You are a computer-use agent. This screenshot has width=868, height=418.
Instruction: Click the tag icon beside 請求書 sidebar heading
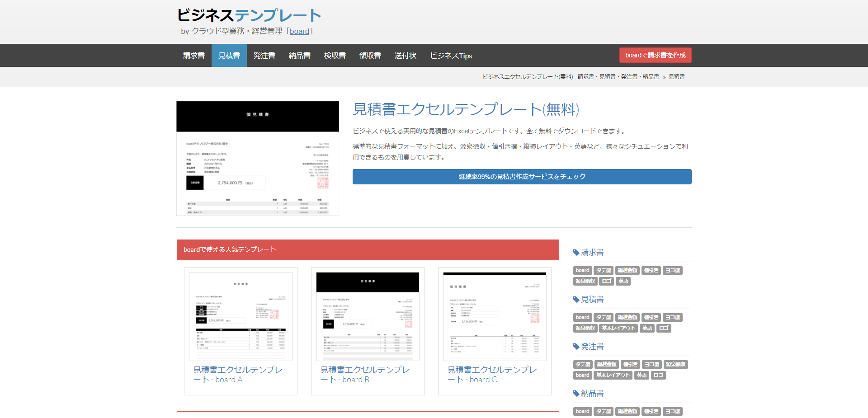tap(576, 252)
